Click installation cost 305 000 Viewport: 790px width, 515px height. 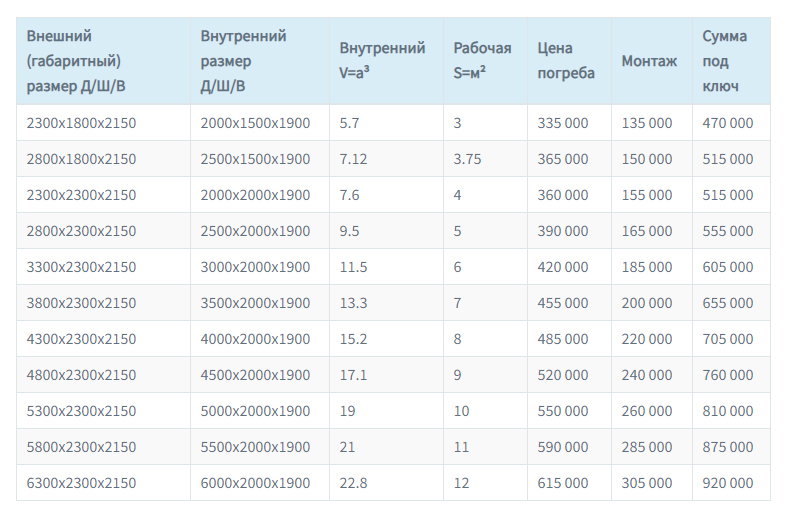click(647, 483)
